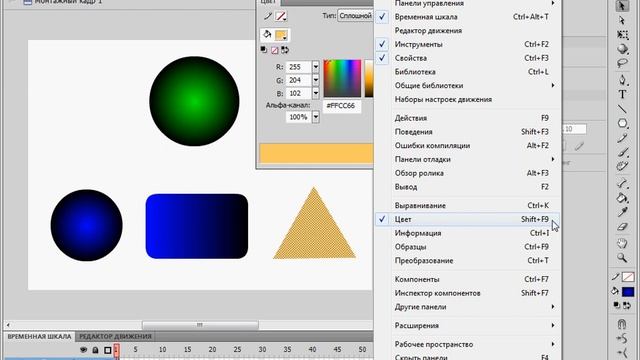Click Color panel swap colors icon
This screenshot has width=640, height=360.
pyautogui.click(x=285, y=50)
